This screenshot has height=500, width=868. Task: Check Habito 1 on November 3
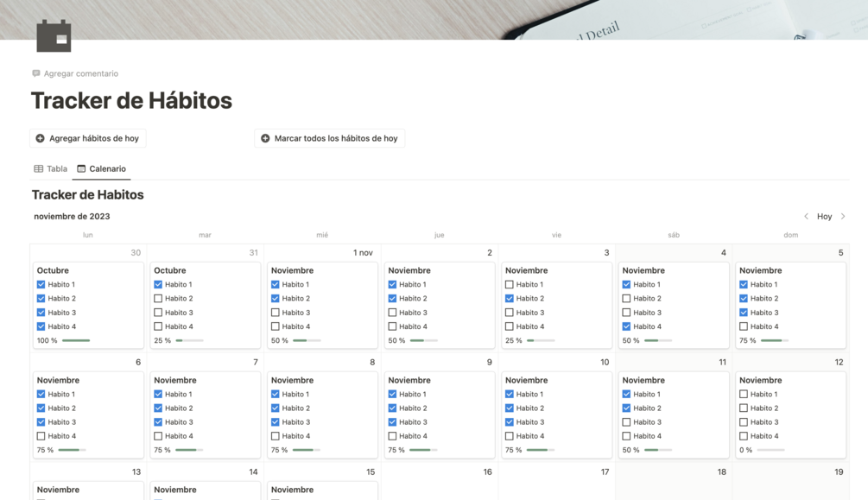coord(510,284)
